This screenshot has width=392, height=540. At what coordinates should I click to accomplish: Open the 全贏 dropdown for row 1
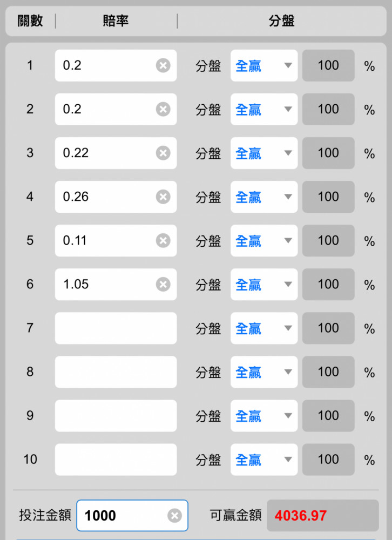click(x=264, y=65)
